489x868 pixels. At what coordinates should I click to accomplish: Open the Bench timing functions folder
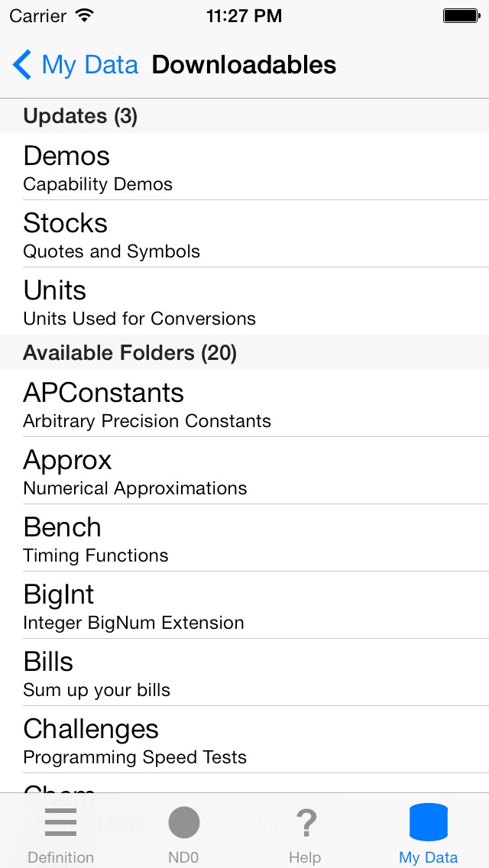[244, 539]
